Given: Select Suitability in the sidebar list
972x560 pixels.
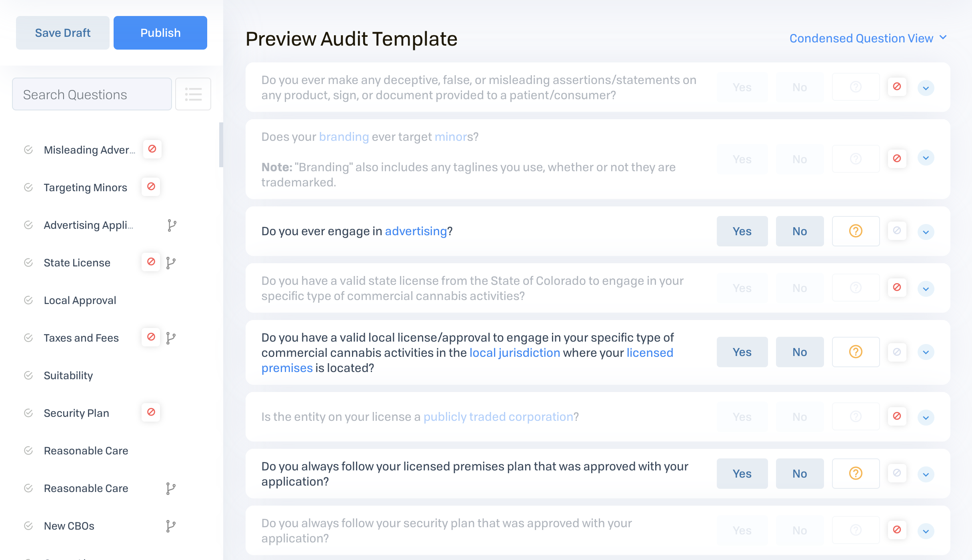Looking at the screenshot, I should (x=68, y=376).
